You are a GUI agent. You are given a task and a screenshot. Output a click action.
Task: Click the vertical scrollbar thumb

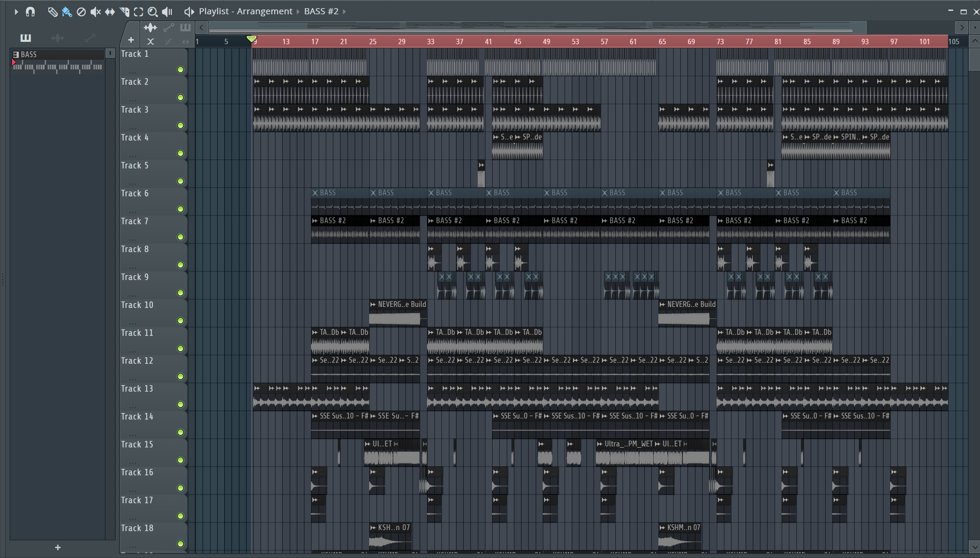click(974, 60)
